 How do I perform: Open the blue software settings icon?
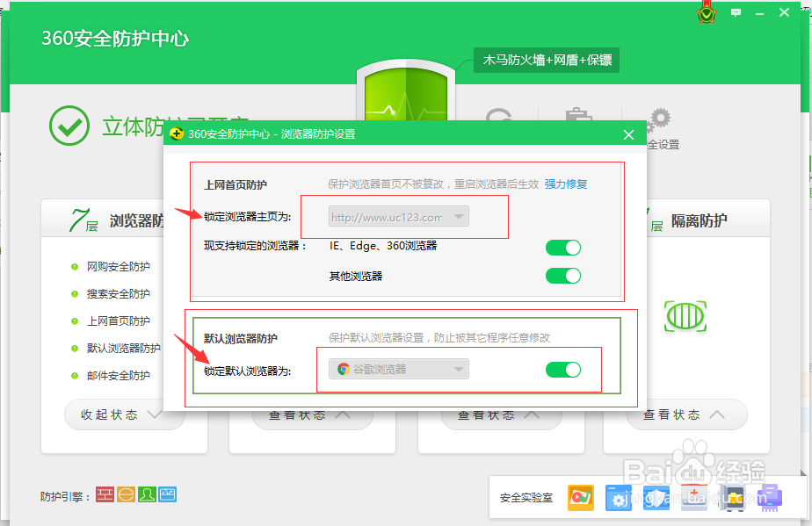[618, 497]
